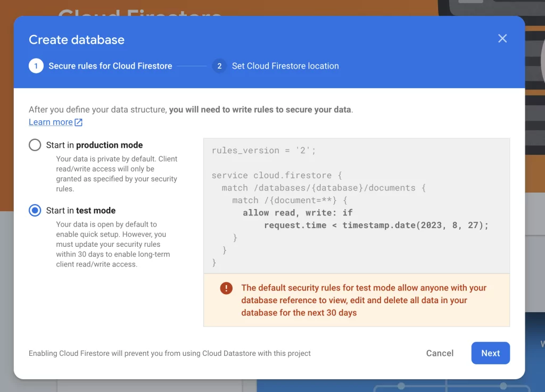Click the red warning exclamation icon
This screenshot has width=545, height=392.
(x=226, y=288)
